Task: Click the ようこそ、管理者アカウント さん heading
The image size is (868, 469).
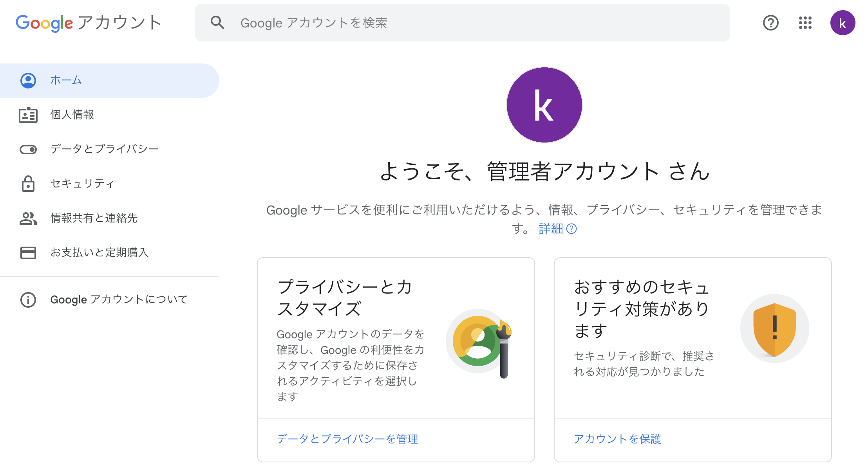Action: coord(544,171)
